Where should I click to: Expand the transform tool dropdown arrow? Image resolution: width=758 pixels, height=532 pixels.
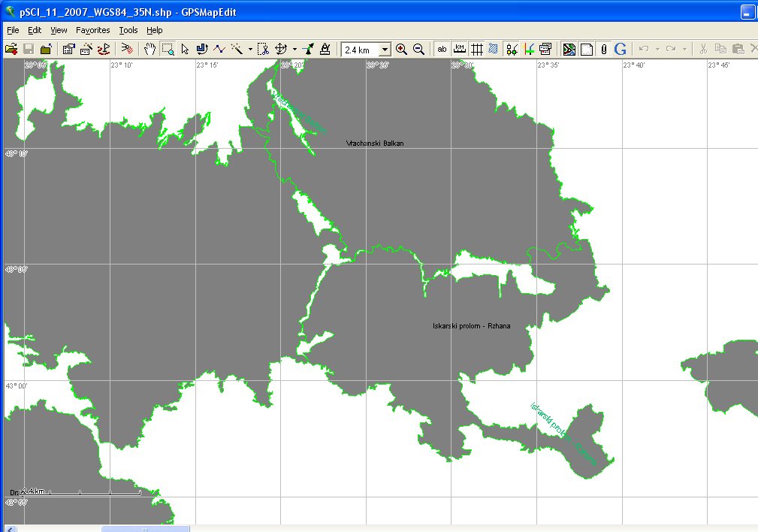tap(294, 50)
